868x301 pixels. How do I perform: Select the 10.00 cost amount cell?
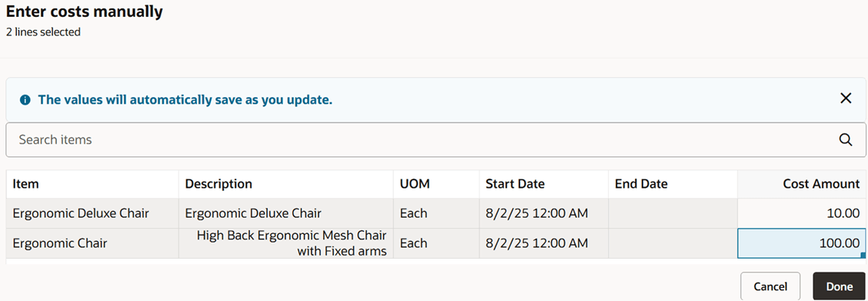[802, 213]
